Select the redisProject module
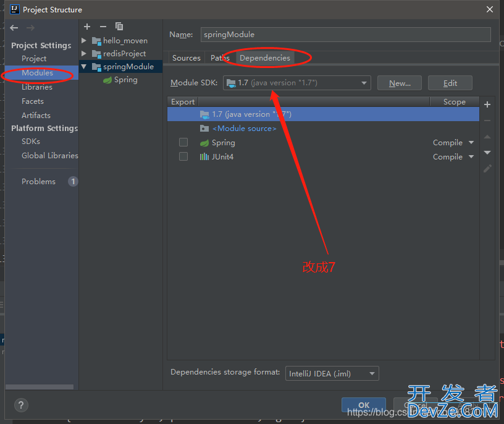The image size is (504, 424). click(x=124, y=54)
